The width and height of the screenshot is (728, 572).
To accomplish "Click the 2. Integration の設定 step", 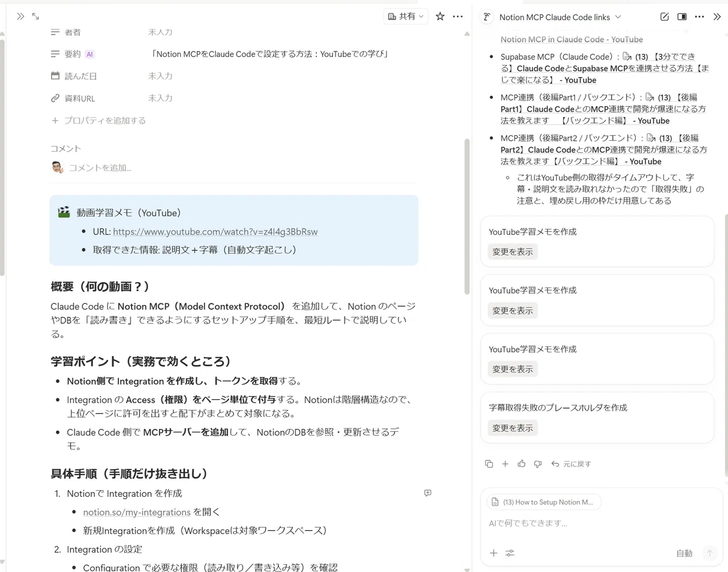I will pyautogui.click(x=104, y=550).
